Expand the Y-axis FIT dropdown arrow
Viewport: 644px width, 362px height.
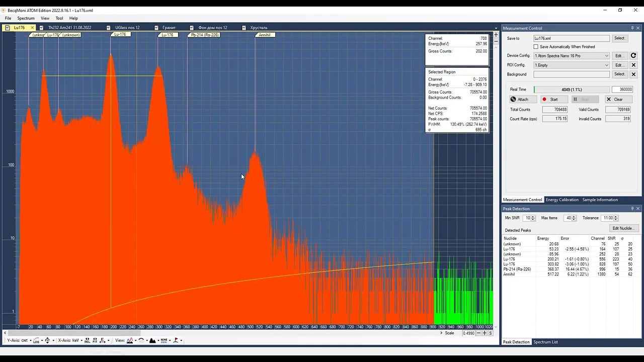pos(53,340)
